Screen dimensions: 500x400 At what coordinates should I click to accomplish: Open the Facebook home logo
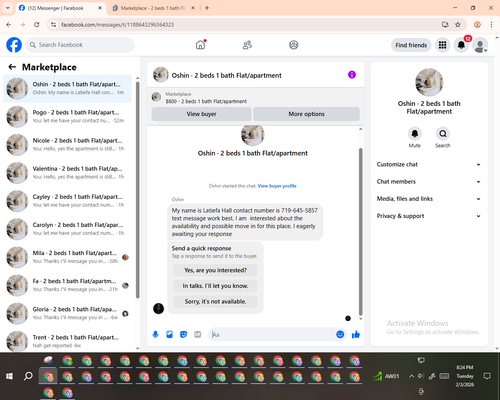(14, 45)
